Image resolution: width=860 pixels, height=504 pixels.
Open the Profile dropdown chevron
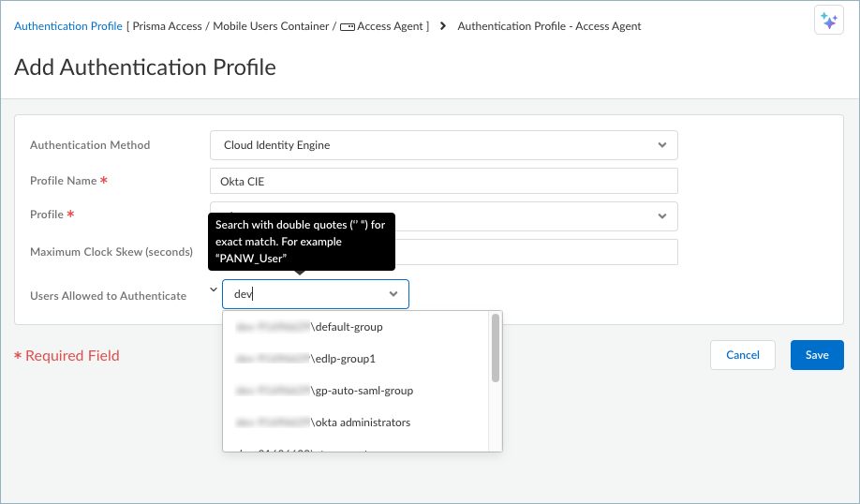coord(661,215)
